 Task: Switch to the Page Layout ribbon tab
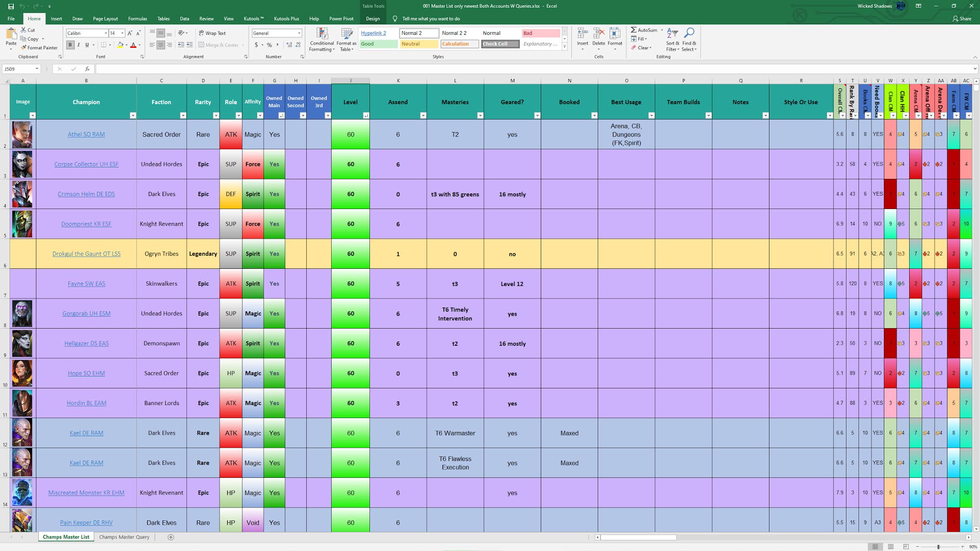(105, 19)
